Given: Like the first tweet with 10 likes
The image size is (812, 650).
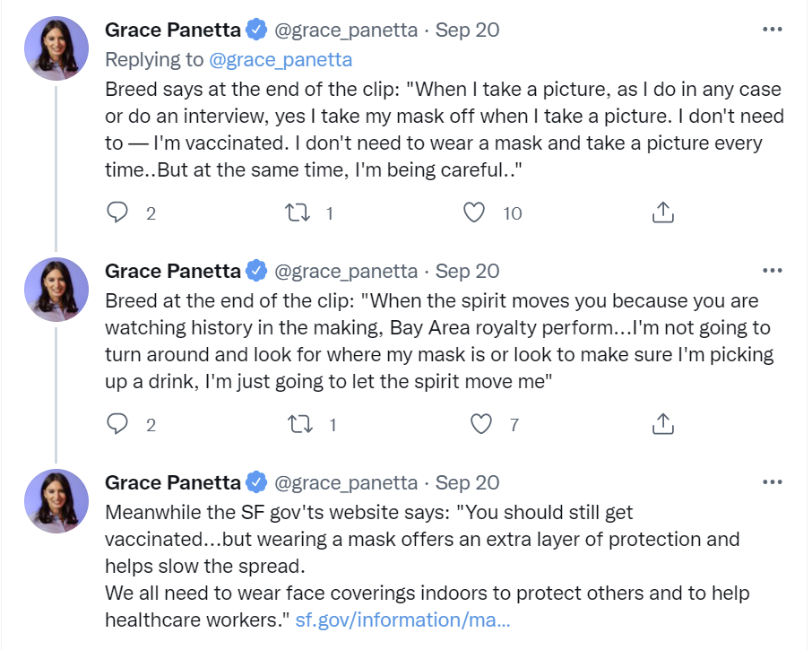Looking at the screenshot, I should 474,212.
